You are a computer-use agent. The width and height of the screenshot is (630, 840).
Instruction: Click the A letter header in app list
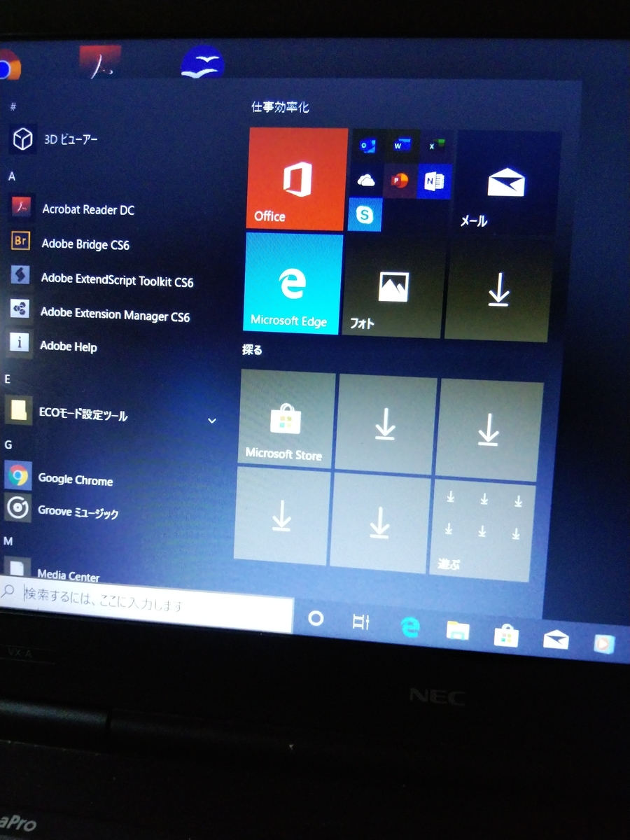pyautogui.click(x=12, y=176)
